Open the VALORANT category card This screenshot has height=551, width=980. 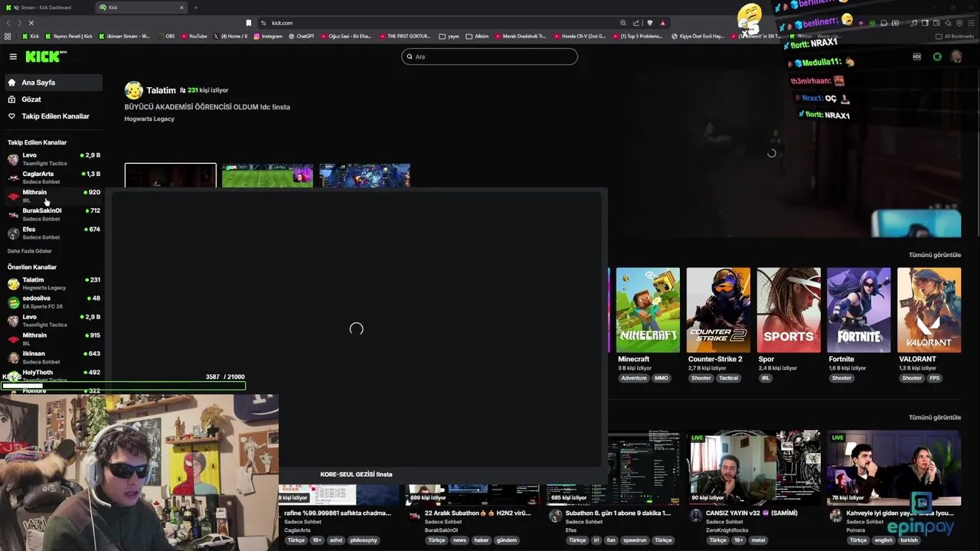(x=929, y=310)
